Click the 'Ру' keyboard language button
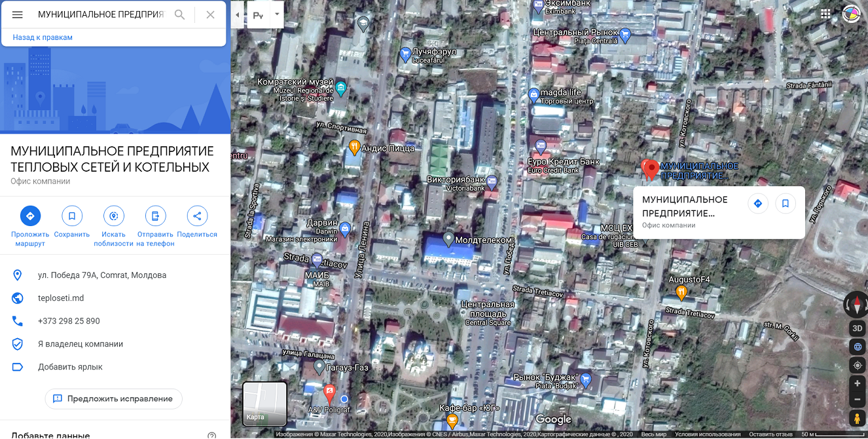This screenshot has width=868, height=439. 259,14
